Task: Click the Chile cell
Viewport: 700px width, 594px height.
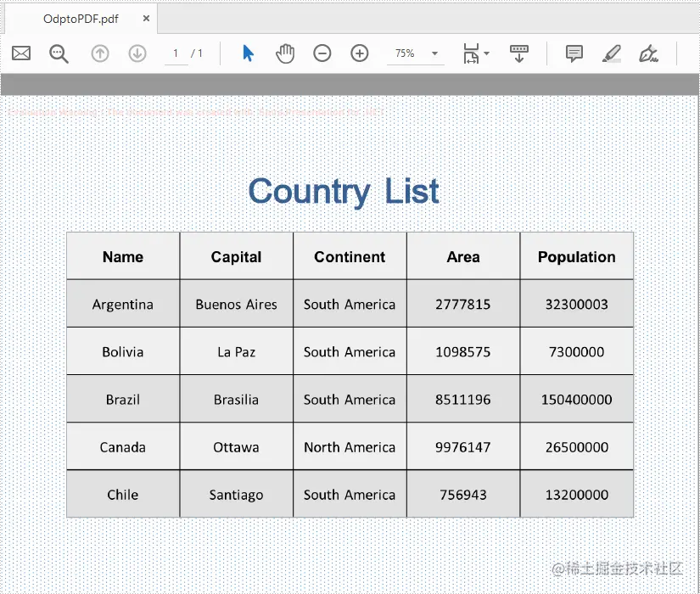Action: [x=123, y=494]
